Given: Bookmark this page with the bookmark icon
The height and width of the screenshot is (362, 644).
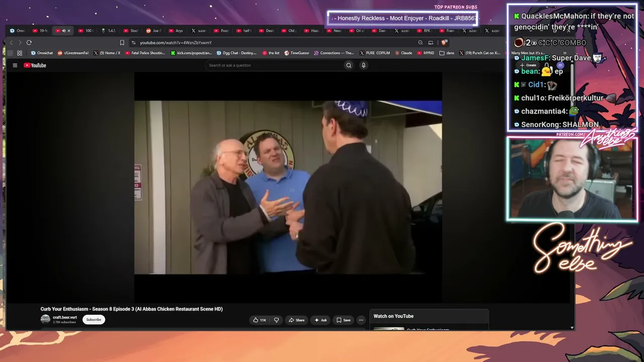Looking at the screenshot, I should [x=122, y=43].
